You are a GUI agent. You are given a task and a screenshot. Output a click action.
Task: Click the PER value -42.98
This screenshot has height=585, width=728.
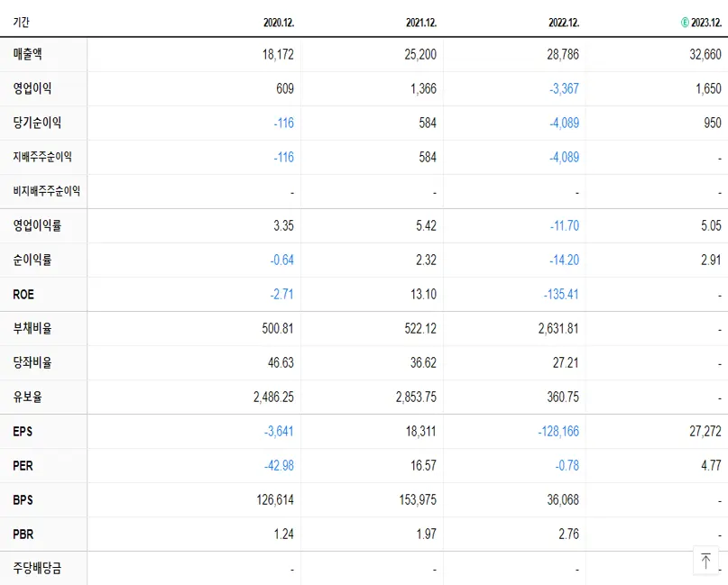(279, 465)
